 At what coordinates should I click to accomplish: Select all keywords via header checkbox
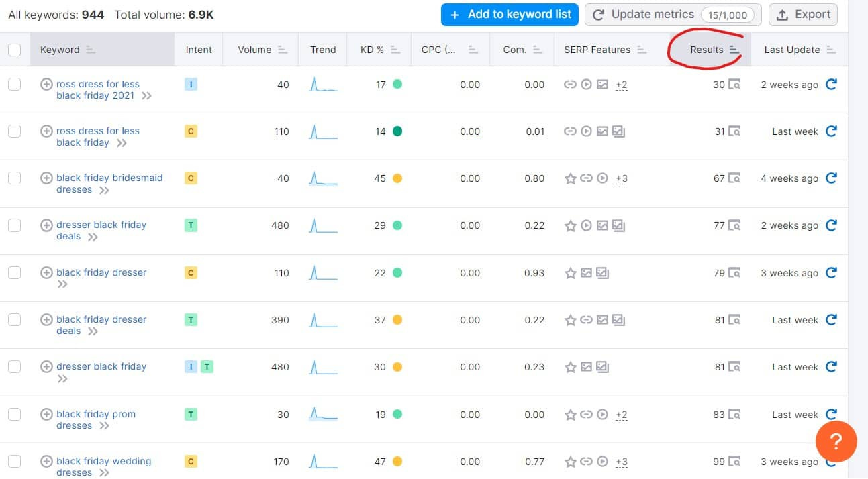point(15,49)
